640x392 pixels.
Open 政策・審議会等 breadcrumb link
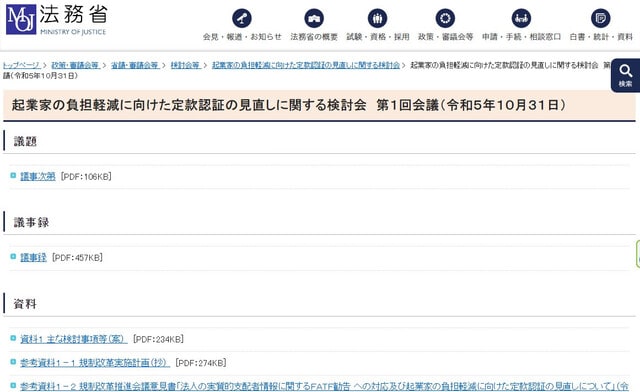tap(75, 65)
